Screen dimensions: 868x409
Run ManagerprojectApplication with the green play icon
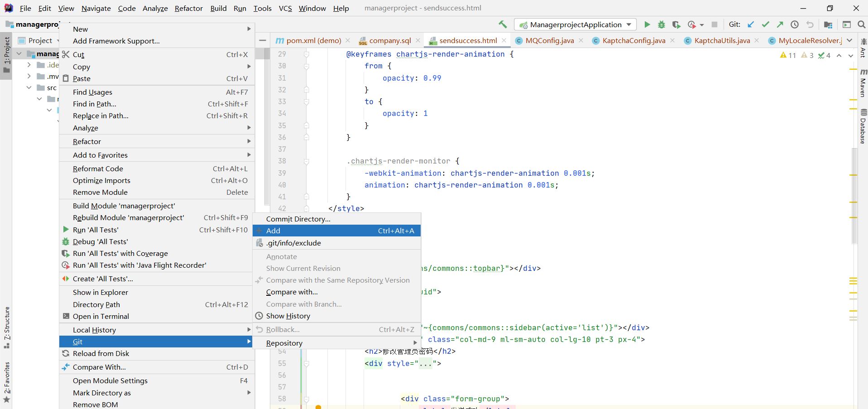(647, 24)
